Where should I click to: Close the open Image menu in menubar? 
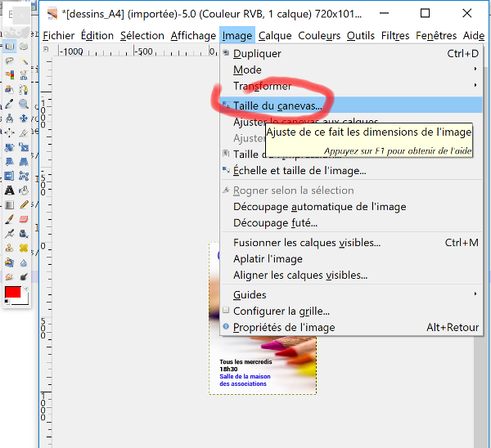point(237,36)
